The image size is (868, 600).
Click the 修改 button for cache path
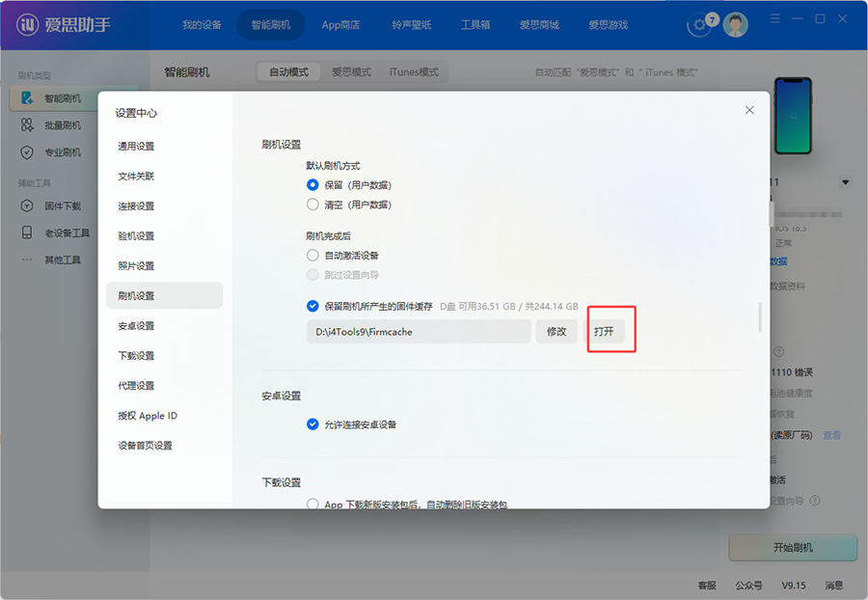tap(556, 332)
